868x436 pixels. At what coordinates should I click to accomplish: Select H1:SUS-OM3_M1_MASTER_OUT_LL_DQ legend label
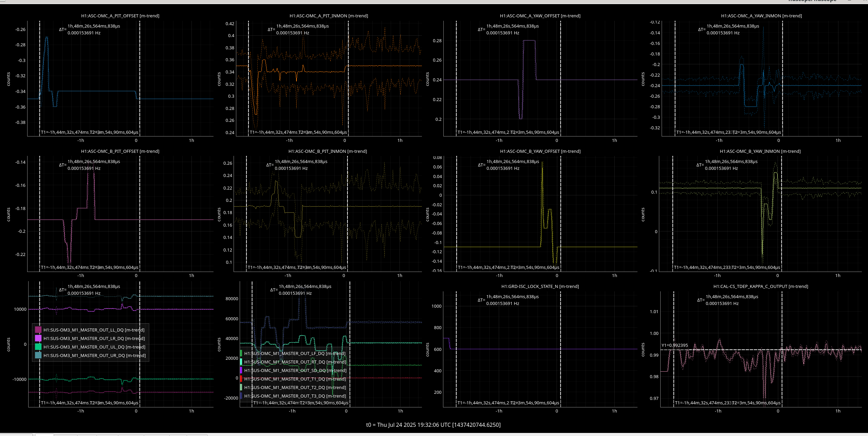(94, 330)
